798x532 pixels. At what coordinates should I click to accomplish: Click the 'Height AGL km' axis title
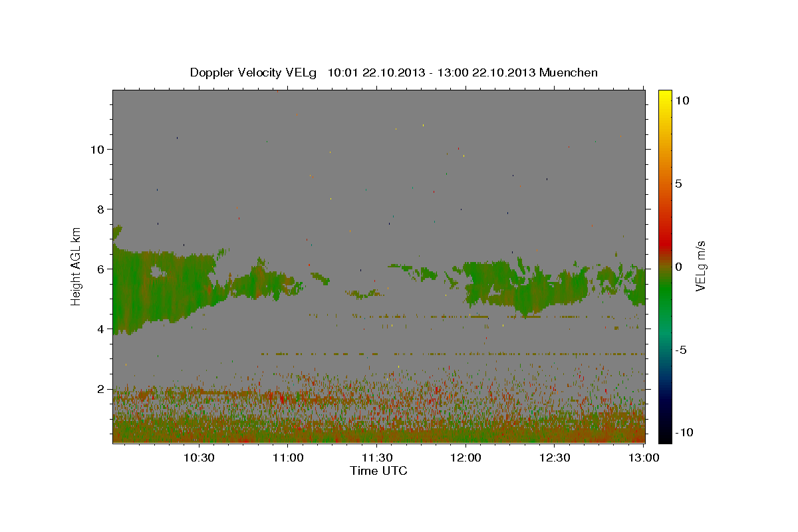[76, 266]
